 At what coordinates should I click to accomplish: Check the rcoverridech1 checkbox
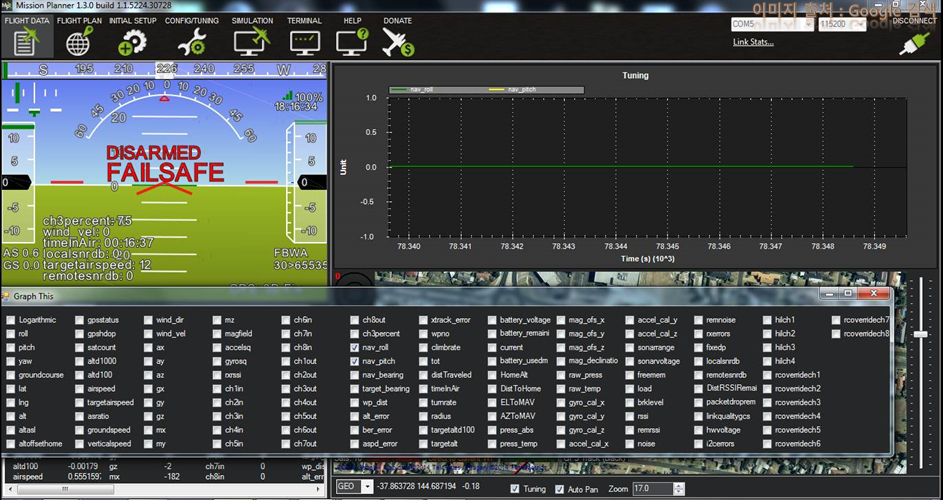pos(767,375)
